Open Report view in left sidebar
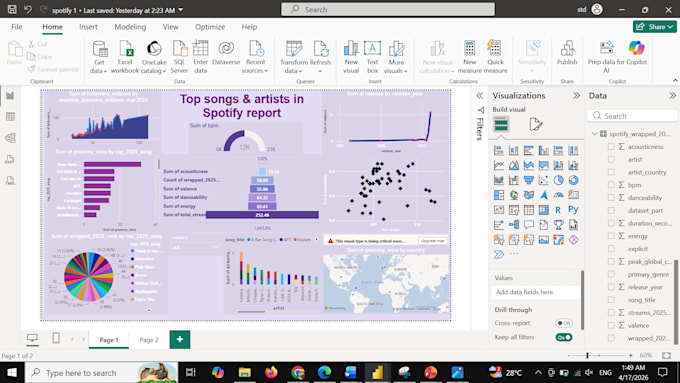 coord(10,95)
